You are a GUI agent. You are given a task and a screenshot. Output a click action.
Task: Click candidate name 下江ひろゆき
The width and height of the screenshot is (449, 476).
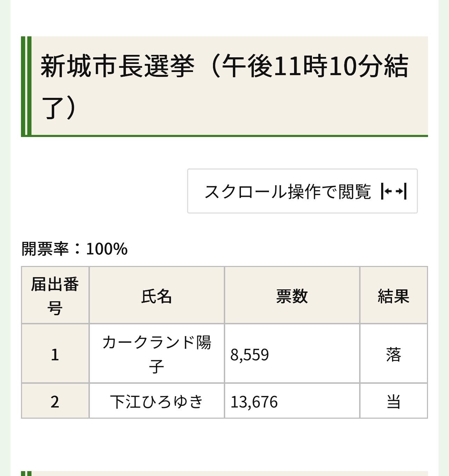coord(157,401)
